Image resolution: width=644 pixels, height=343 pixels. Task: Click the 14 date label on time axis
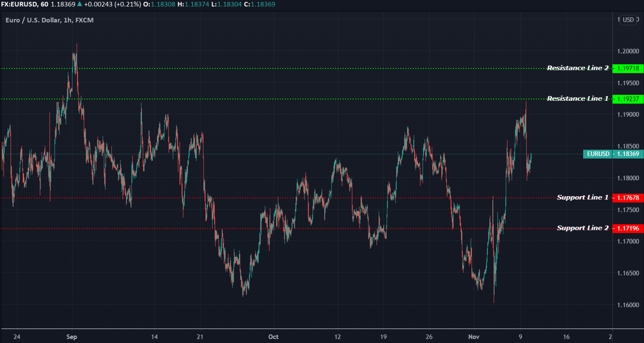click(x=154, y=337)
